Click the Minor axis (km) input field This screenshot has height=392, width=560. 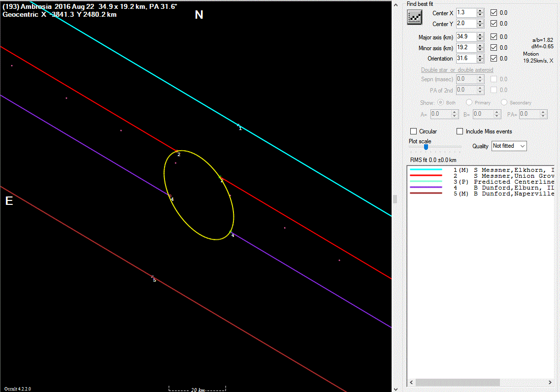[x=466, y=47]
